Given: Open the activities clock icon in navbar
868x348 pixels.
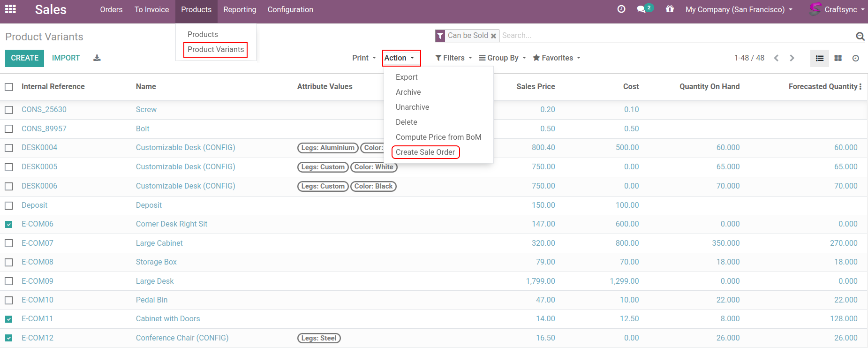Looking at the screenshot, I should pyautogui.click(x=621, y=9).
